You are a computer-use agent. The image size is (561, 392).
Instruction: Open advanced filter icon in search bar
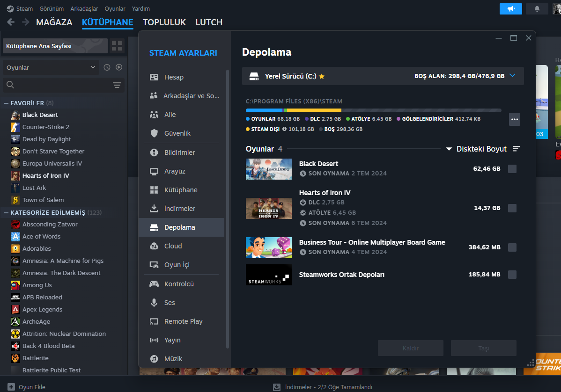[x=117, y=85]
